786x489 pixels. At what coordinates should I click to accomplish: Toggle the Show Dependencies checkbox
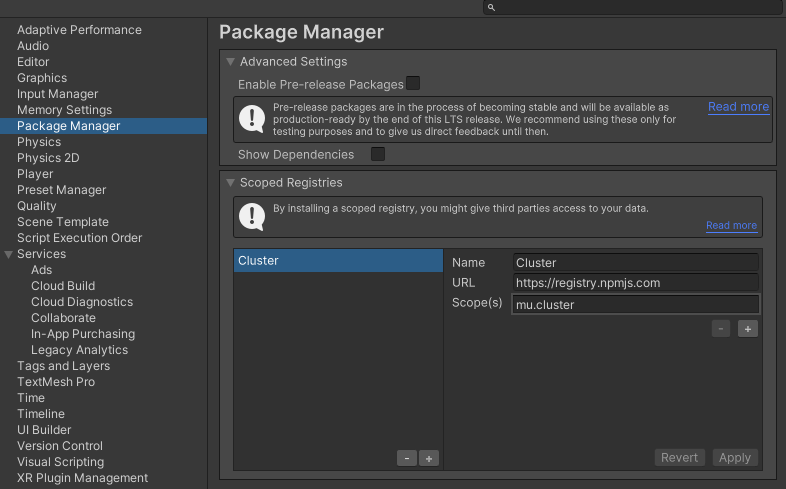pyautogui.click(x=378, y=154)
